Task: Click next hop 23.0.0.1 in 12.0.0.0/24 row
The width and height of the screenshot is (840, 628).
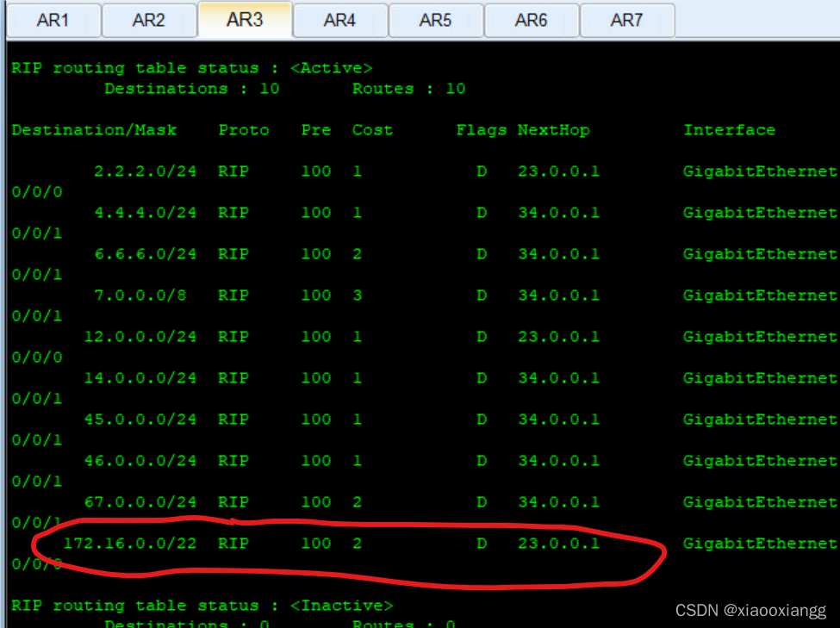Action: (x=558, y=337)
